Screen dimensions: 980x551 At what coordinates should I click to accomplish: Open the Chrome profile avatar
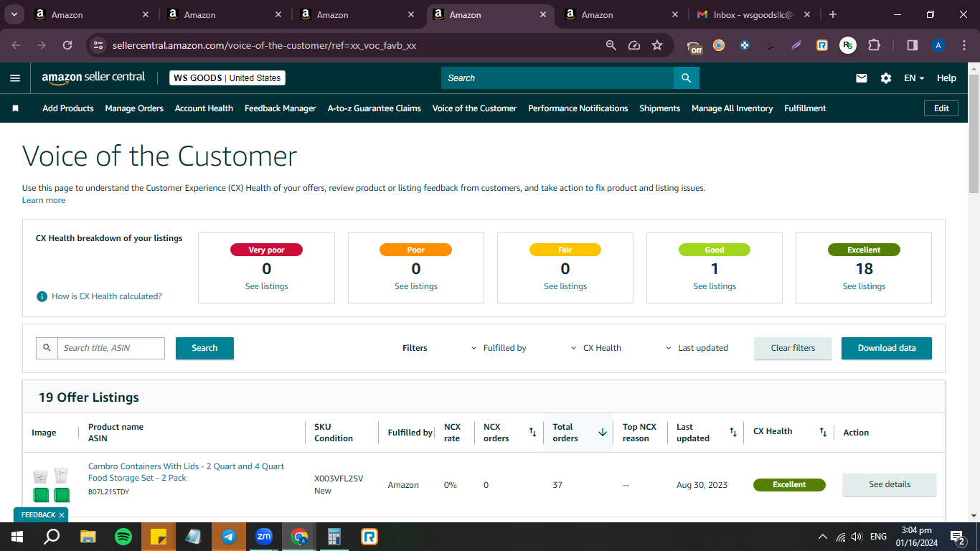click(x=938, y=45)
